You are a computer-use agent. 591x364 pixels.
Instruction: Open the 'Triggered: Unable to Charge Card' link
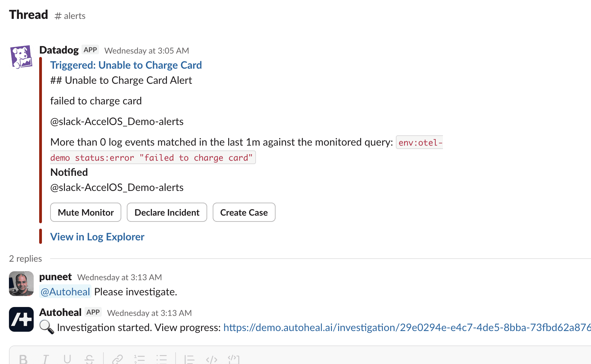pos(126,65)
